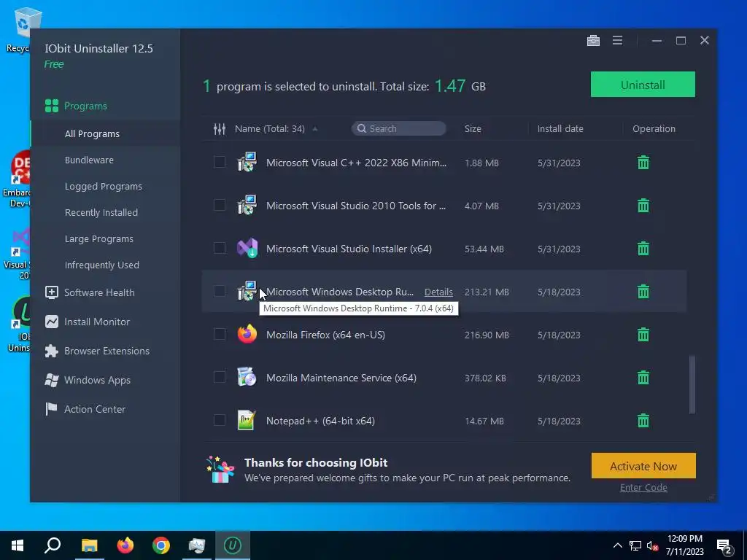The height and width of the screenshot is (560, 747).
Task: Select the 'Notepad++ (64-bit x64)' name text
Action: [x=320, y=421]
